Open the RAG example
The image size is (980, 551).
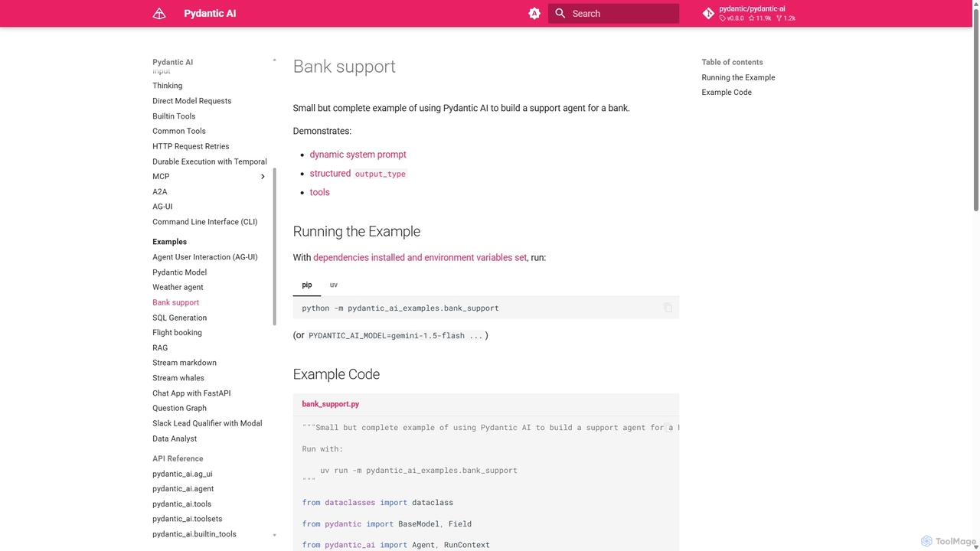point(160,348)
